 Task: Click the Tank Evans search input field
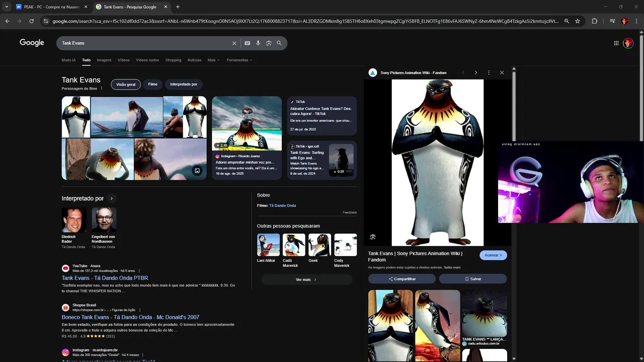coord(143,43)
